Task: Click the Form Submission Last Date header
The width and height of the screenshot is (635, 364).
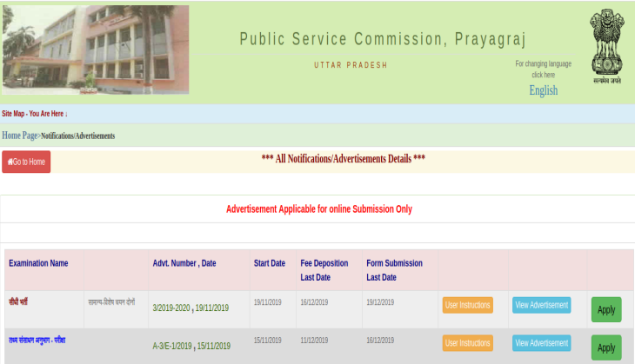Action: [x=394, y=270]
